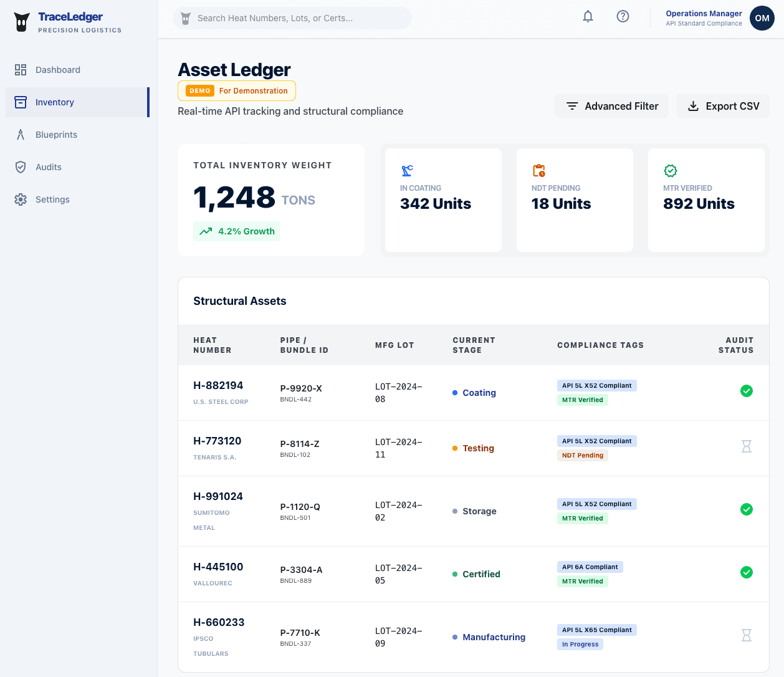784x677 pixels.
Task: Click the hourglass audit icon for H-660233
Action: pos(746,635)
